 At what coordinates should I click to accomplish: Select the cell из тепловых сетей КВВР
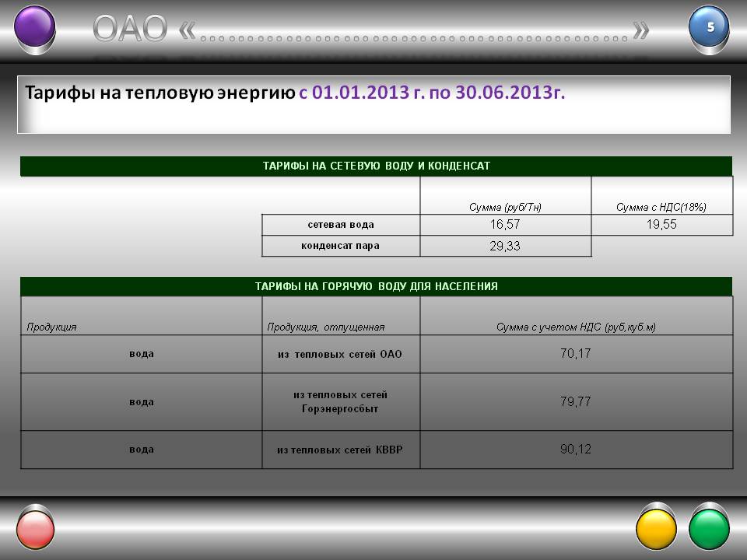click(341, 450)
